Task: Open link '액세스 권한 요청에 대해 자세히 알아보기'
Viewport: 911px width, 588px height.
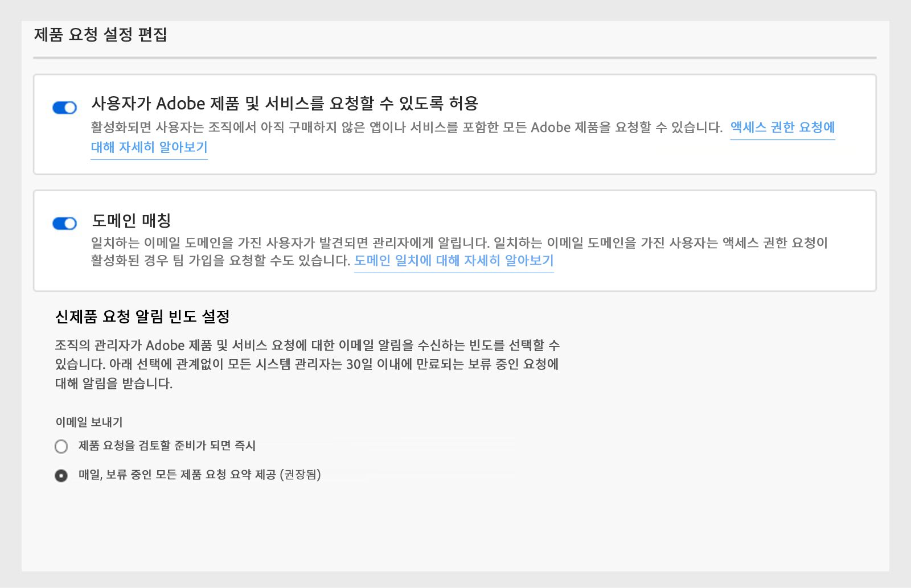Action: click(x=782, y=128)
